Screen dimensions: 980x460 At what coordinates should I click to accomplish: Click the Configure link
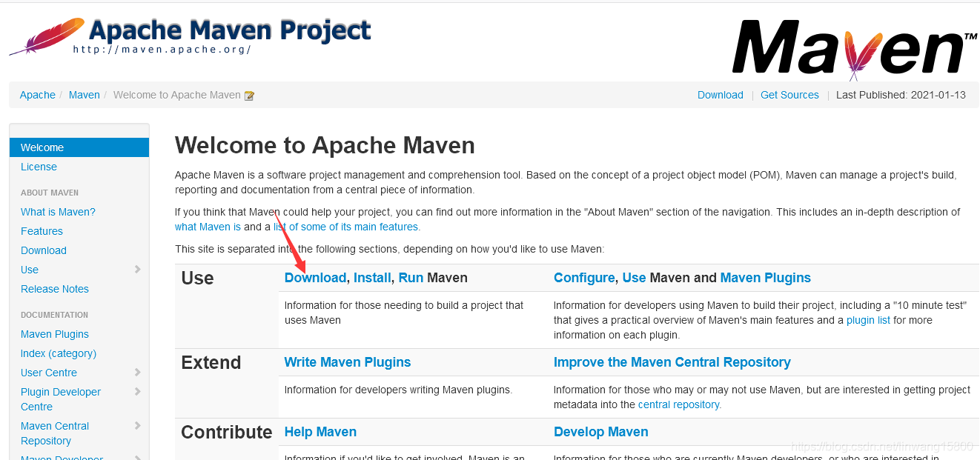tap(584, 278)
